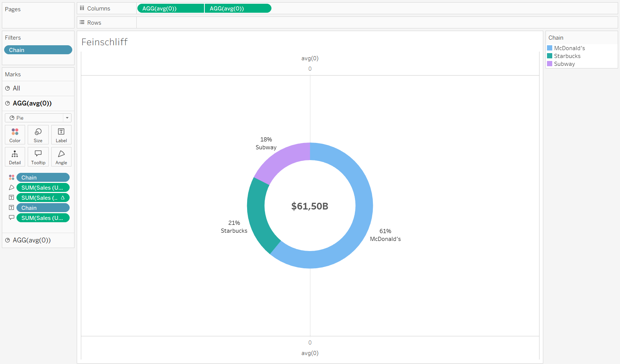The image size is (620, 364).
Task: Click the pie icon beside the bold AGG(avg(0)) Marks row
Action: [x=7, y=103]
